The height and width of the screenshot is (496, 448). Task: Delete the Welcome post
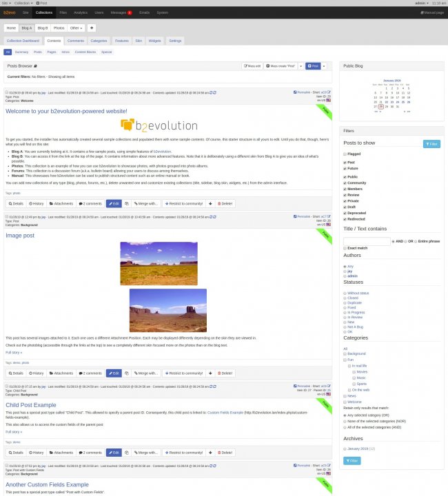coord(225,204)
